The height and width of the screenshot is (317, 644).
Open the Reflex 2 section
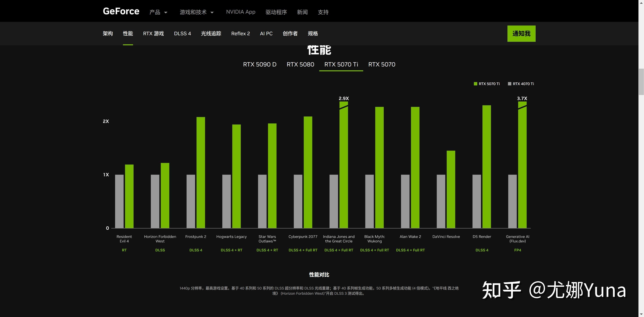[x=241, y=34]
